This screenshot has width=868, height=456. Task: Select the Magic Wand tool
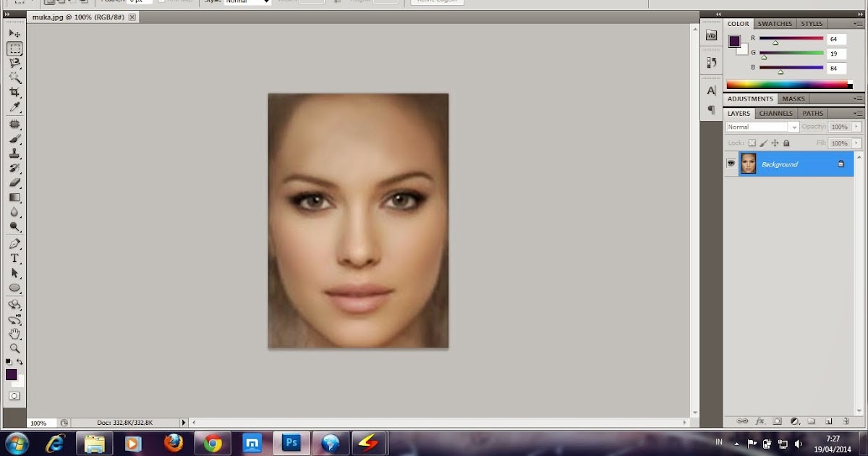pos(14,78)
